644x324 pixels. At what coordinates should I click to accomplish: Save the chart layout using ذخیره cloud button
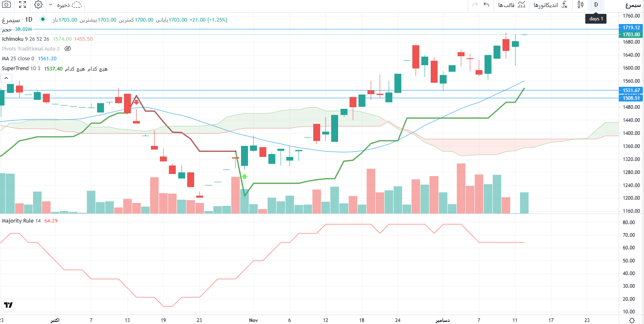[69, 5]
